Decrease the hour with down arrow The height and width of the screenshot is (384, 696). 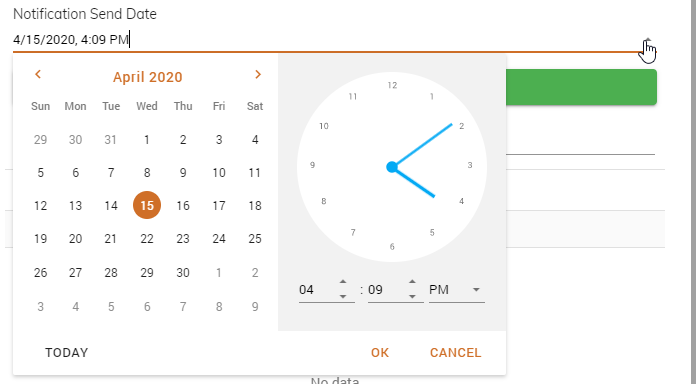click(343, 297)
